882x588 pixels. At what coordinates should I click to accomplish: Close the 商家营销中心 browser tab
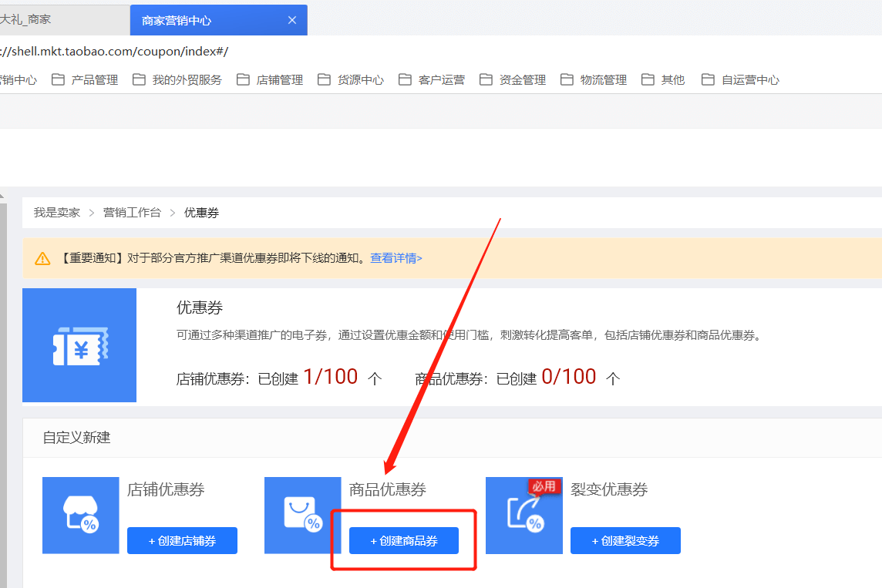pos(292,20)
